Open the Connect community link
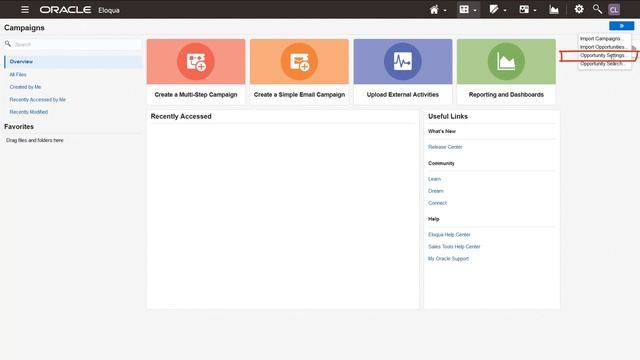This screenshot has height=360, width=640. [437, 203]
